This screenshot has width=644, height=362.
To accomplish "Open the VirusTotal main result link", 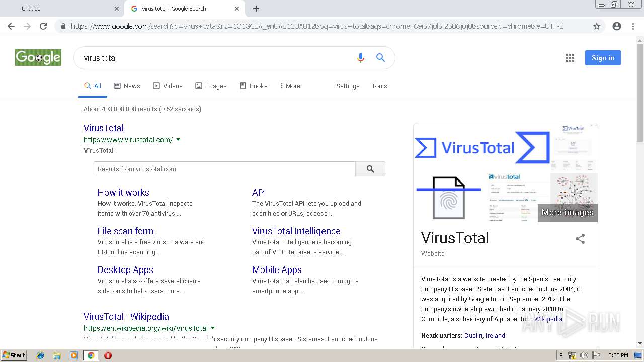I will click(x=104, y=128).
